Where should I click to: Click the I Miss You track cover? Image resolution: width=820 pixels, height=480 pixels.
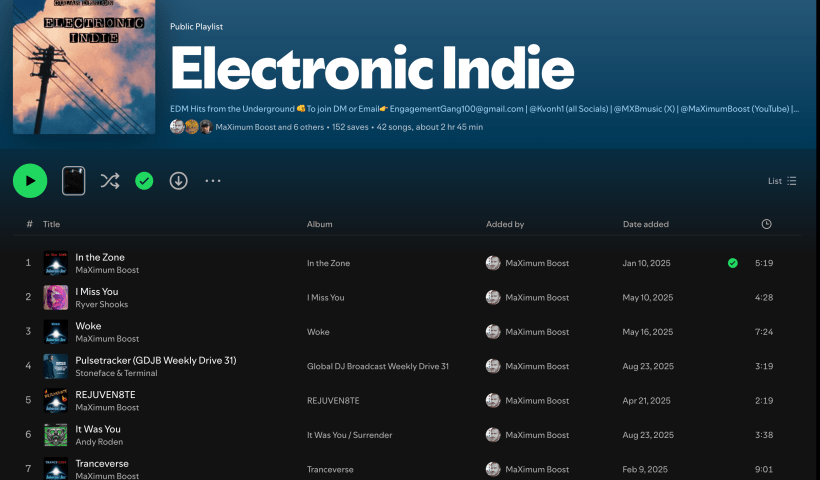(x=56, y=297)
